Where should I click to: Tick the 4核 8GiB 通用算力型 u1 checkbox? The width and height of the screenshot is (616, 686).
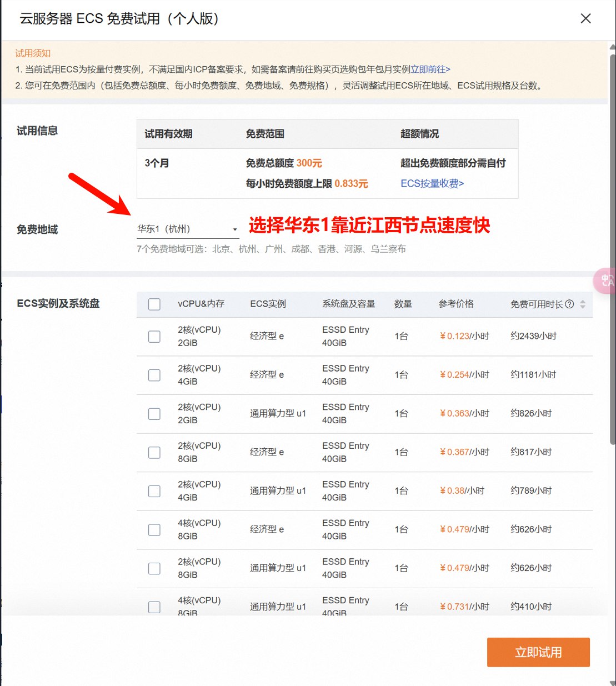[x=154, y=607]
